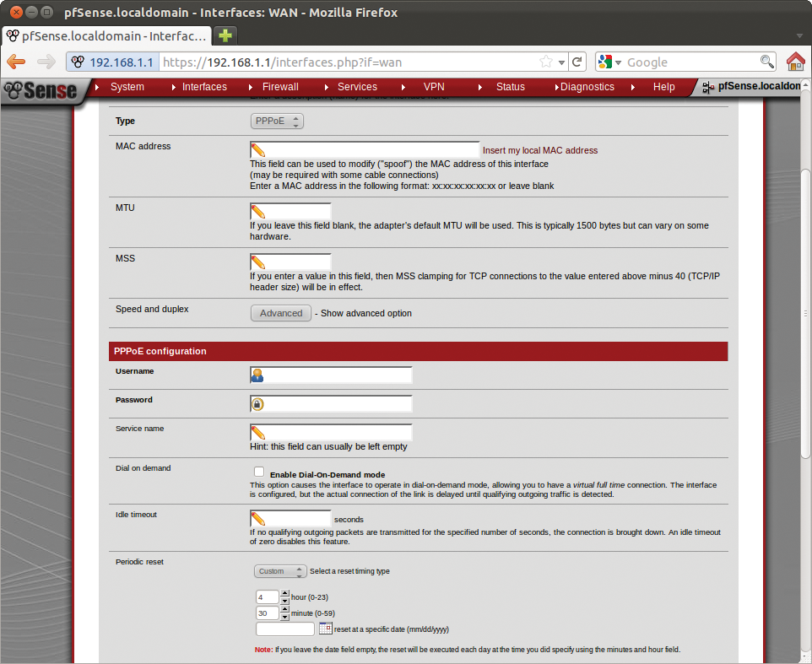The image size is (812, 664).
Task: Click the reload page icon
Action: 577,62
